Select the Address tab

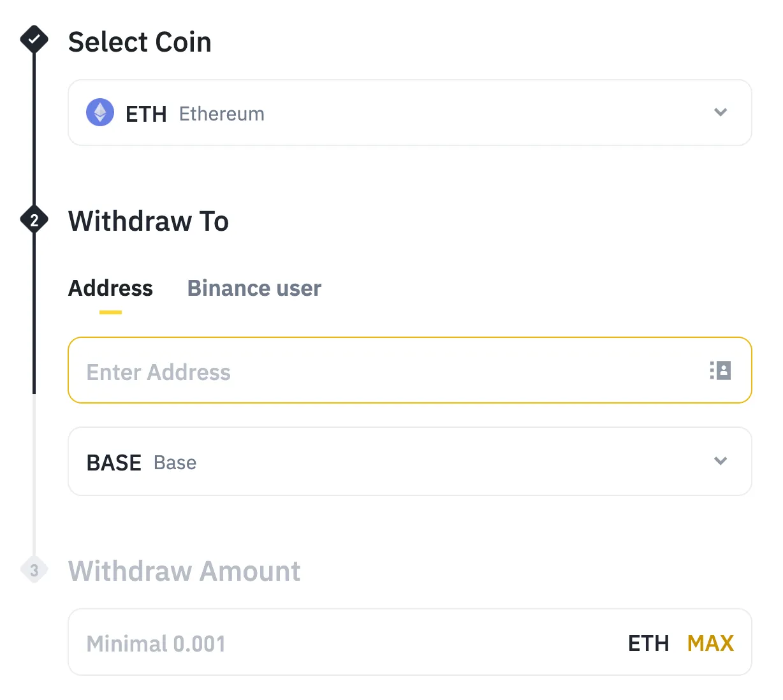pyautogui.click(x=110, y=288)
